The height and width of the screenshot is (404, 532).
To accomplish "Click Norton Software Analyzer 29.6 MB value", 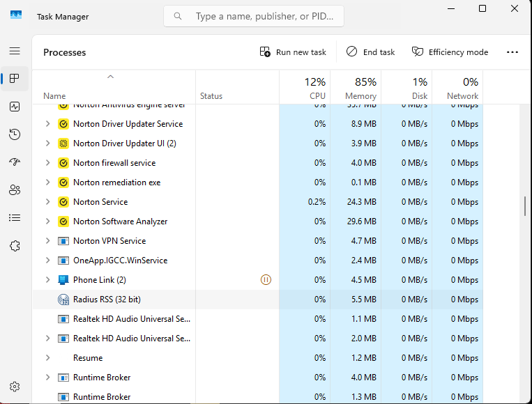I will (362, 222).
